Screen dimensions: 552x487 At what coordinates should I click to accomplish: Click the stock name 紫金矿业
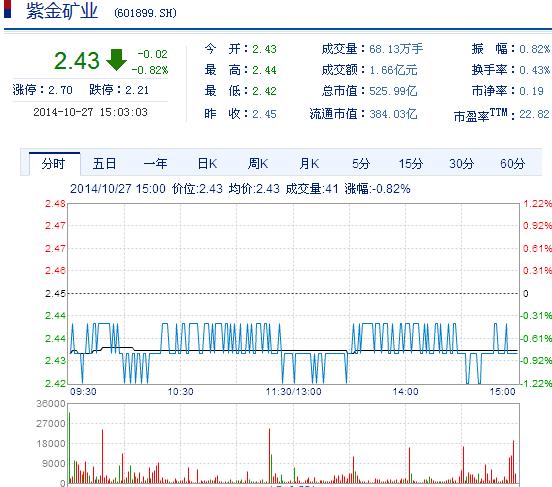(x=62, y=11)
